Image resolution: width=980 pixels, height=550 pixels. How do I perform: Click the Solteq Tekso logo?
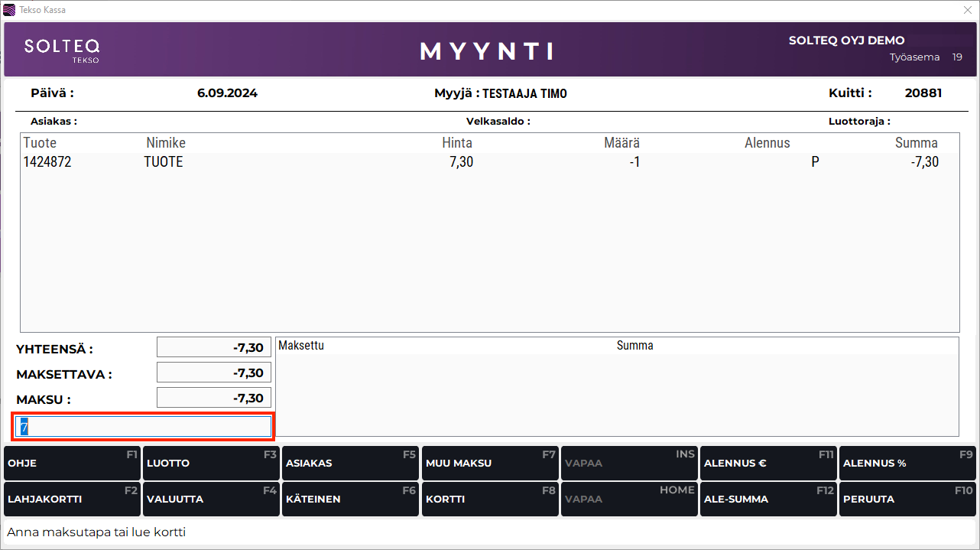pyautogui.click(x=62, y=50)
